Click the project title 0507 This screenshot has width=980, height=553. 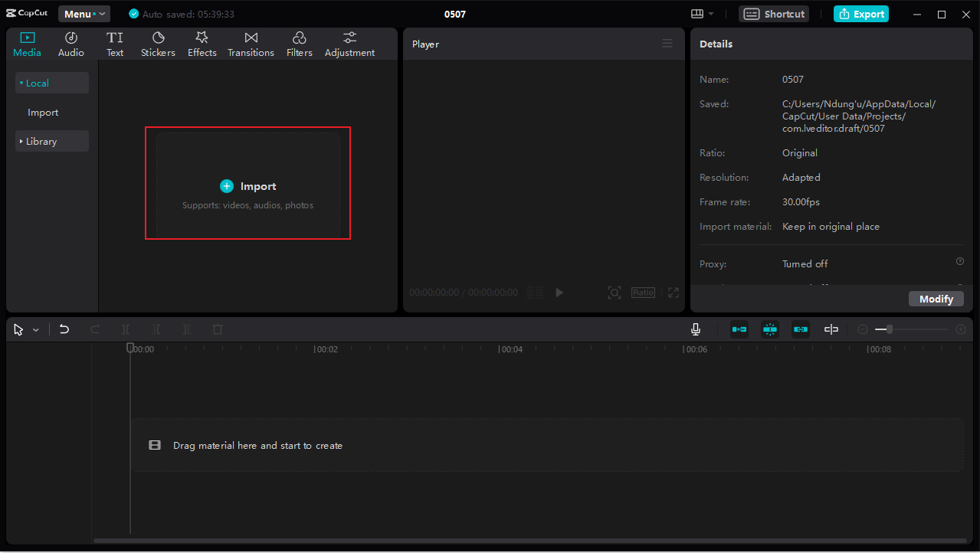[x=455, y=14]
